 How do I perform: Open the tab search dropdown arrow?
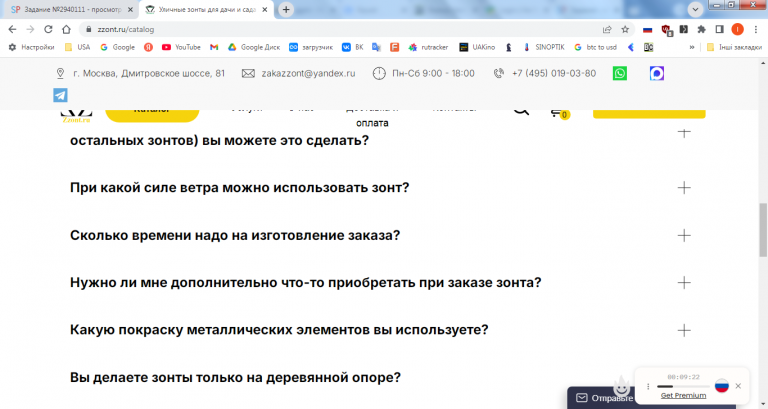coord(695,9)
